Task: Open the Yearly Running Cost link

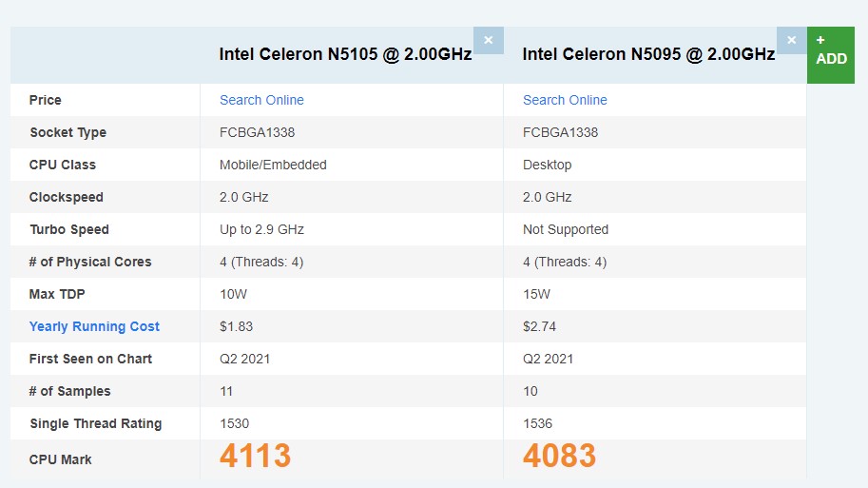Action: point(94,326)
